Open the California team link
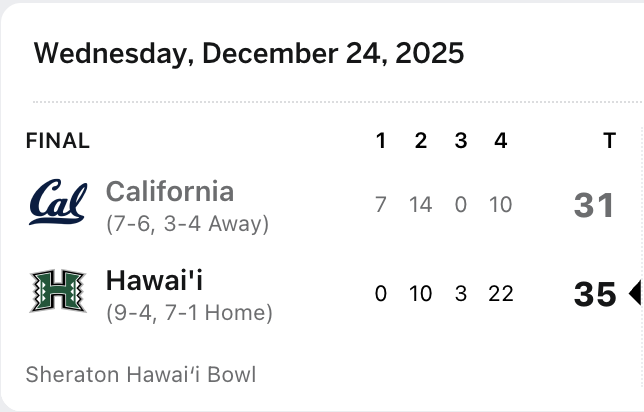Viewport: 644px width, 412px height. click(170, 191)
